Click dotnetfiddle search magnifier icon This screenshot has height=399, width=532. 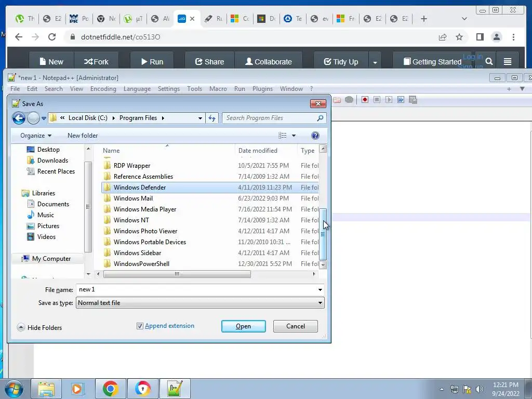489,61
